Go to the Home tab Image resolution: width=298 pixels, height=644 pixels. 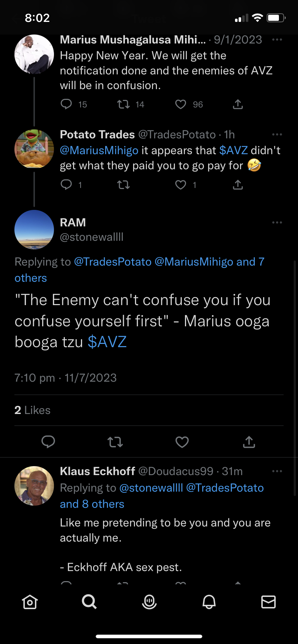click(30, 602)
